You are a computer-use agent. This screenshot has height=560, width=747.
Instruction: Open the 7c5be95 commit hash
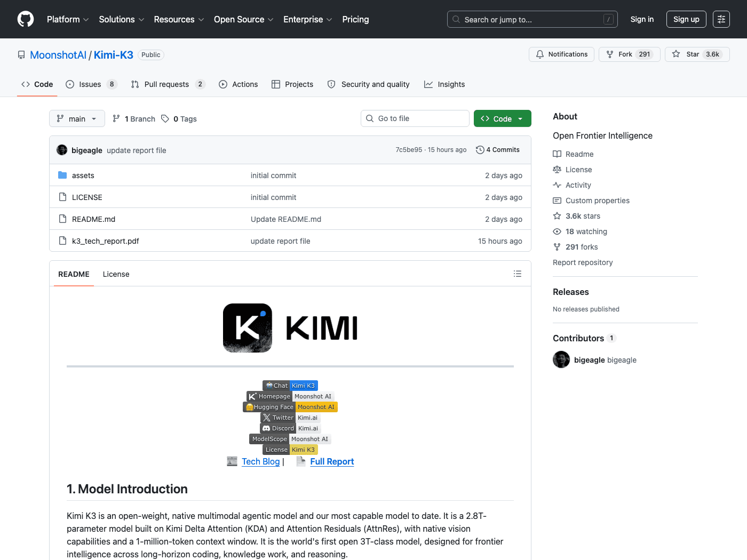point(409,150)
